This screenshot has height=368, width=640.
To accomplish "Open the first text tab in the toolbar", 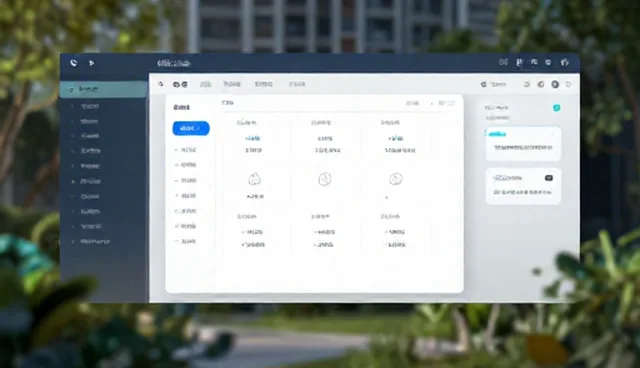I will (x=205, y=84).
